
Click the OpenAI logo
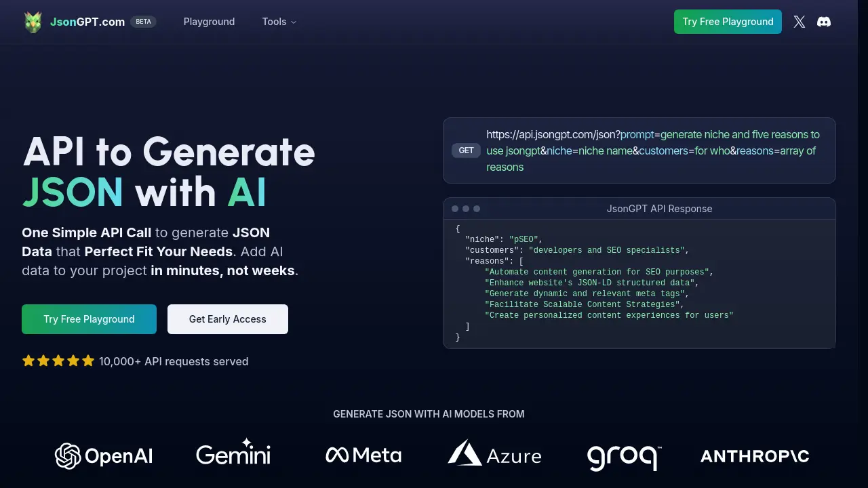(x=104, y=456)
